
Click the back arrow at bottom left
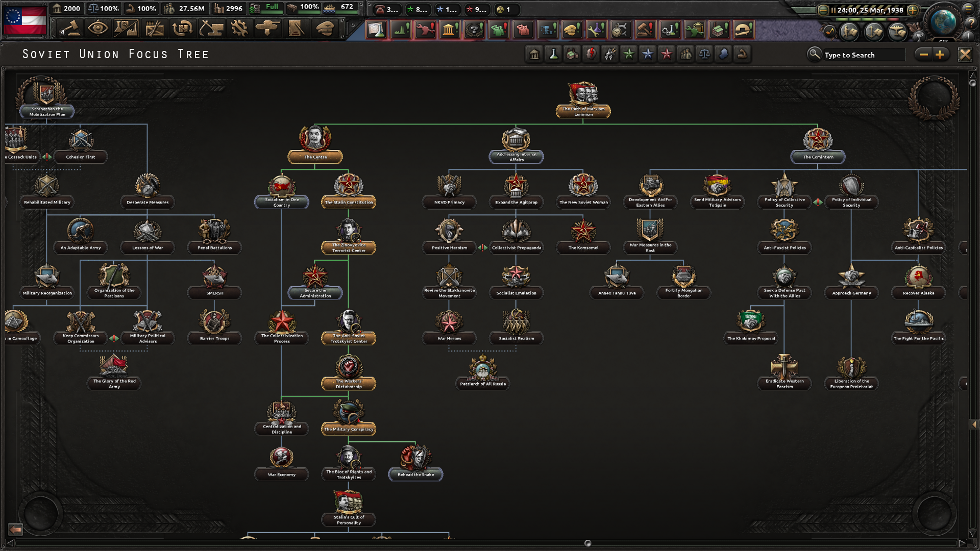(x=15, y=529)
